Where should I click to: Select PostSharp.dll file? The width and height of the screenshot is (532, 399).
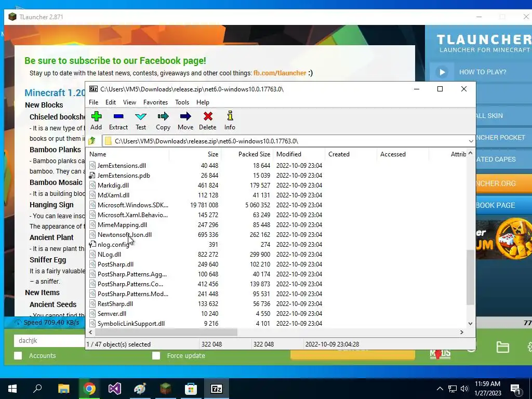tap(115, 264)
